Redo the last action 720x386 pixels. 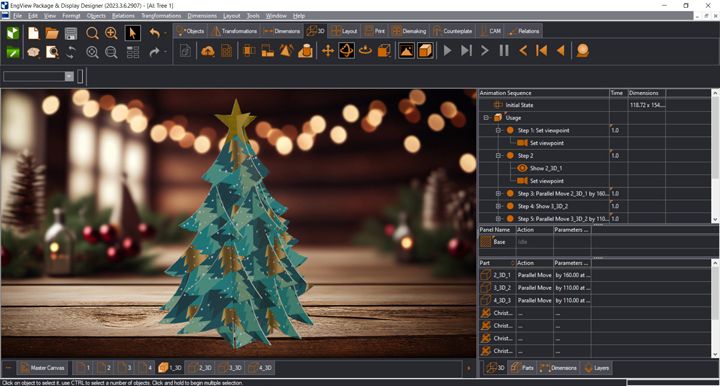(155, 52)
